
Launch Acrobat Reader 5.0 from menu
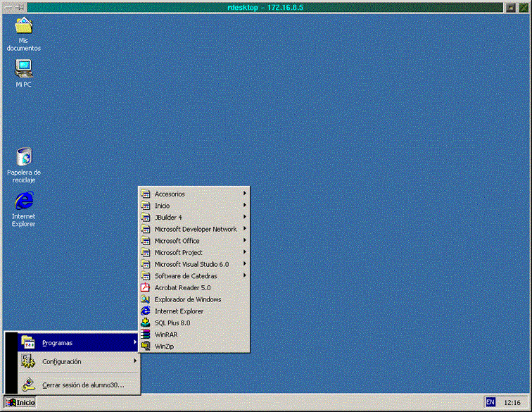coord(194,287)
